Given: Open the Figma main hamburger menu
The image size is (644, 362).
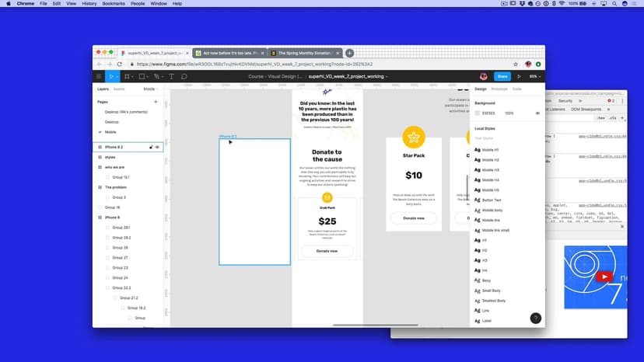Looking at the screenshot, I should click(x=99, y=76).
